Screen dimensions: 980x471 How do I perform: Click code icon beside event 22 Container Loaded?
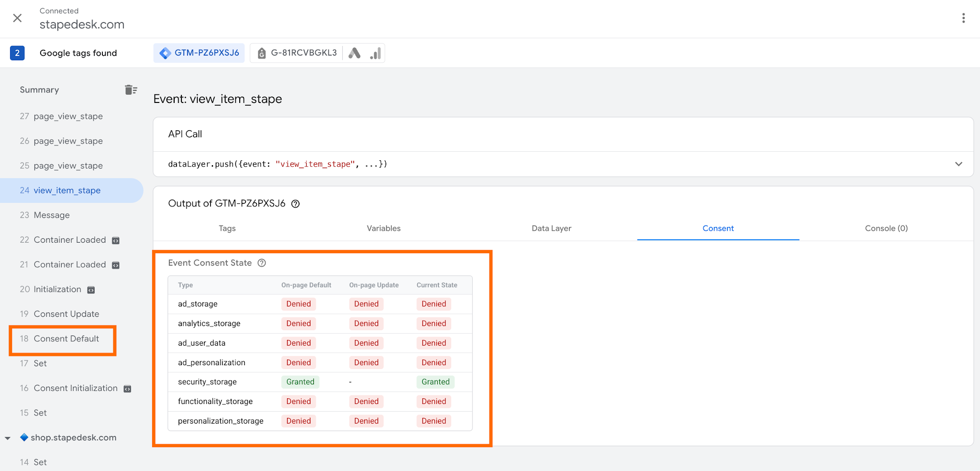[x=116, y=240]
